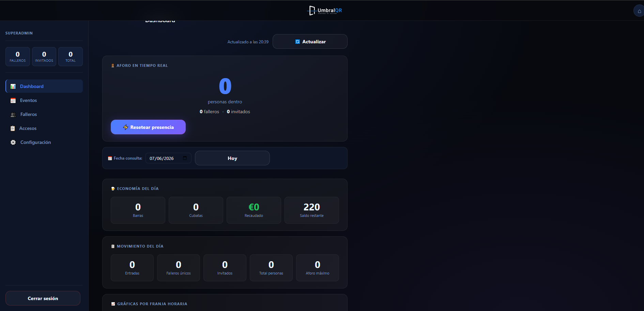Image resolution: width=644 pixels, height=311 pixels.
Task: Click the Saldo restante 220 card
Action: coord(312,210)
